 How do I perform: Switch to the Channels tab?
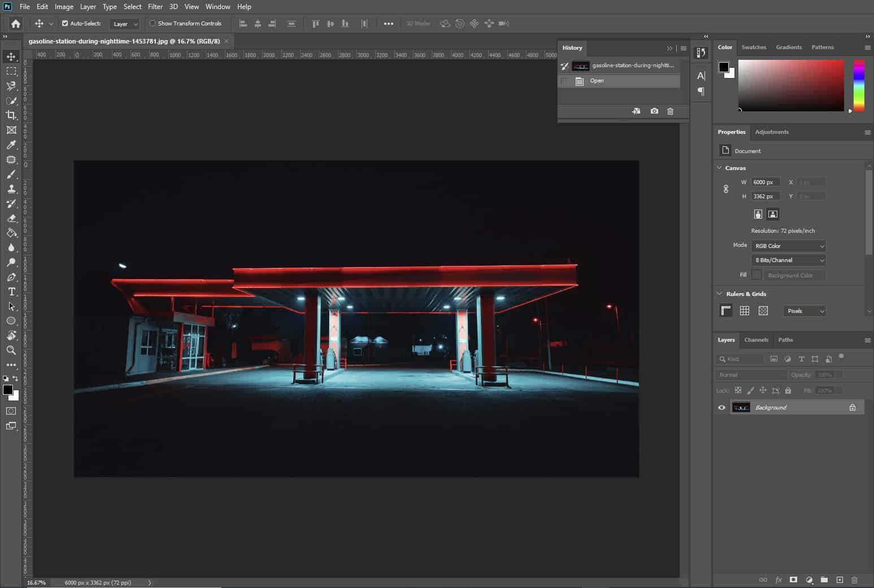click(756, 340)
